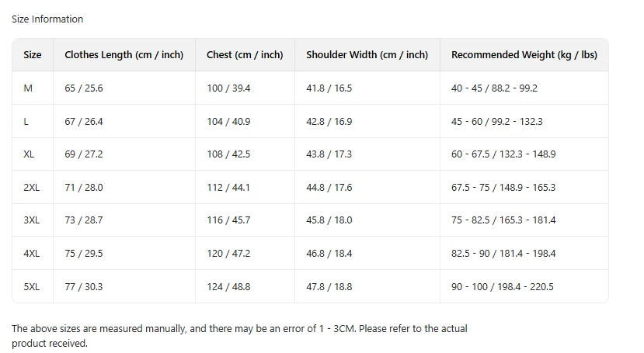Select the 5XL size row label
Image resolution: width=644 pixels, height=353 pixels.
click(31, 287)
